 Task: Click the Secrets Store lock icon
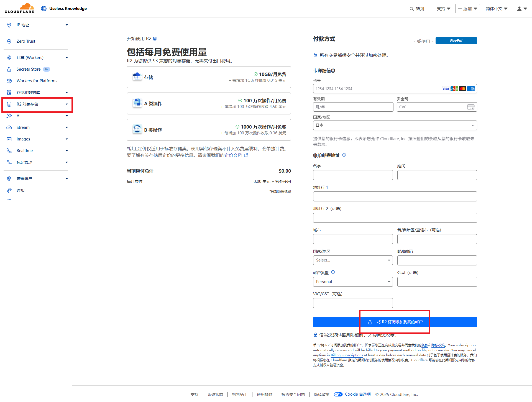(9, 69)
